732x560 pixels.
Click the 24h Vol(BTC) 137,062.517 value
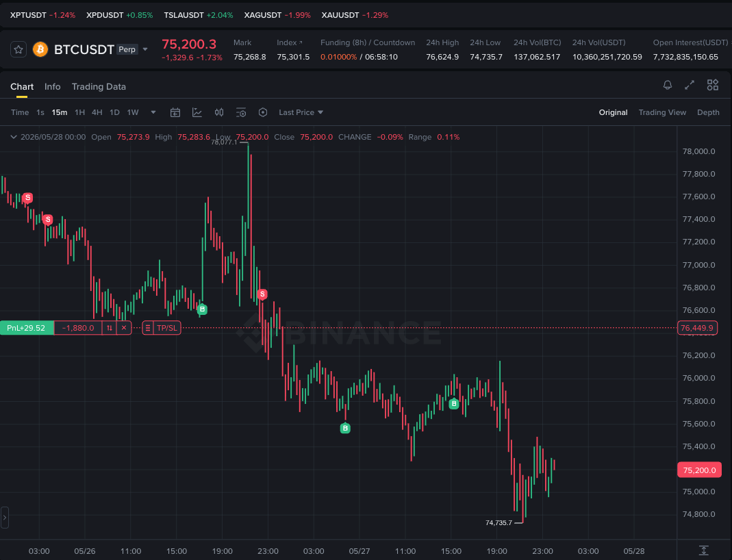coord(537,57)
